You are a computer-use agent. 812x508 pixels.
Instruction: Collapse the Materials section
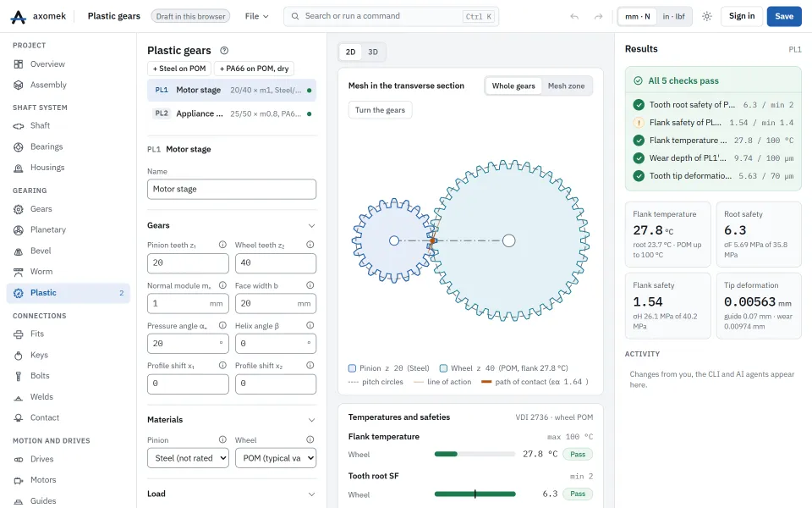pyautogui.click(x=311, y=420)
